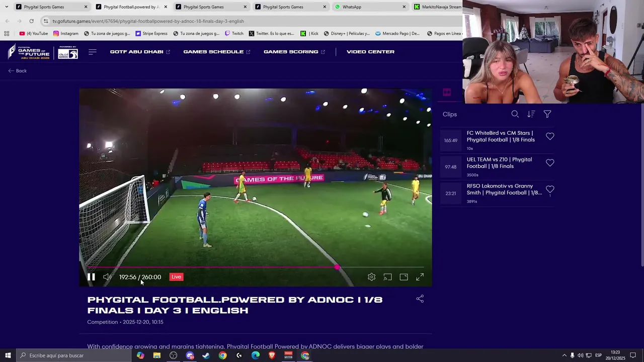Open the Windows Start menu
The image size is (644, 362).
8,355
